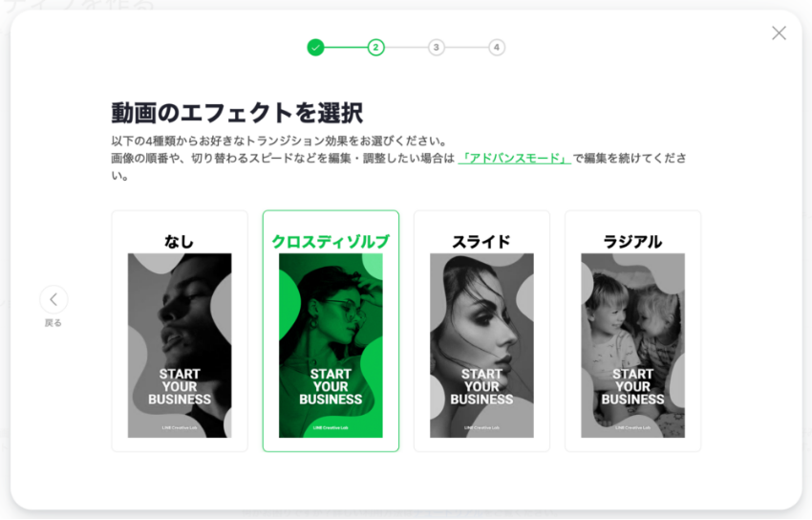Open the アドバンスモード link
The width and height of the screenshot is (812, 520).
(514, 158)
